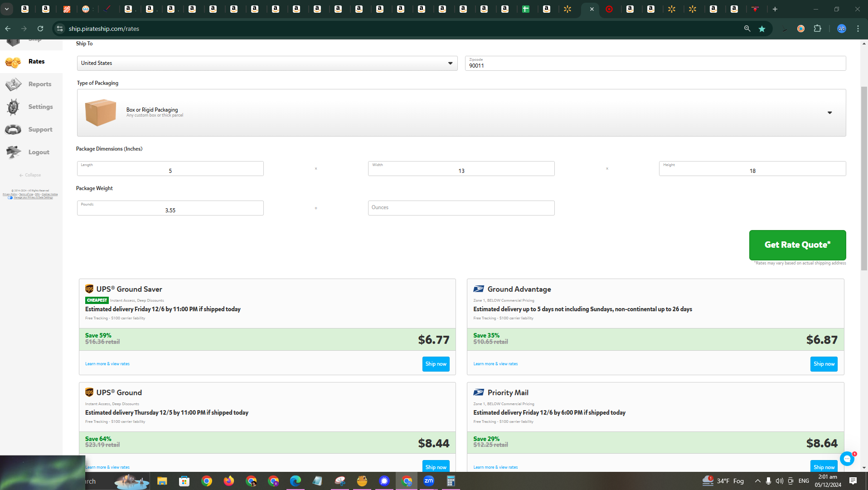Open Microsoft Store from the taskbar
This screenshot has width=868, height=490.
point(184,481)
